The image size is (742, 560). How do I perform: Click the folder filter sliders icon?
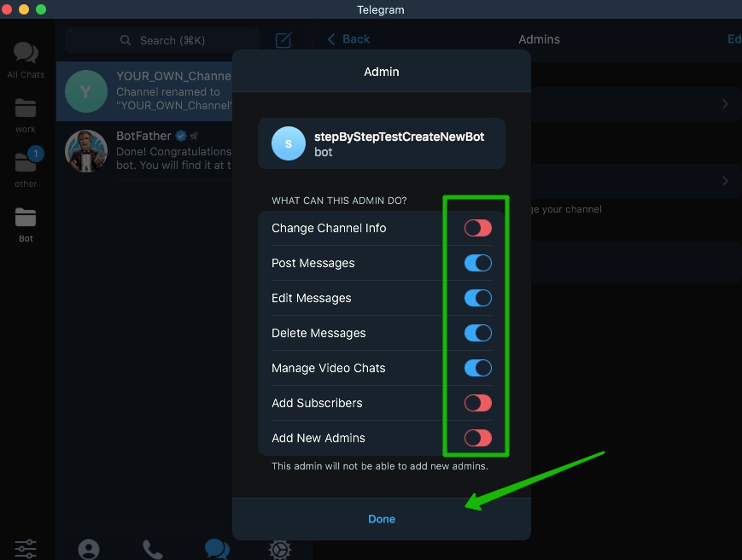coord(26,549)
